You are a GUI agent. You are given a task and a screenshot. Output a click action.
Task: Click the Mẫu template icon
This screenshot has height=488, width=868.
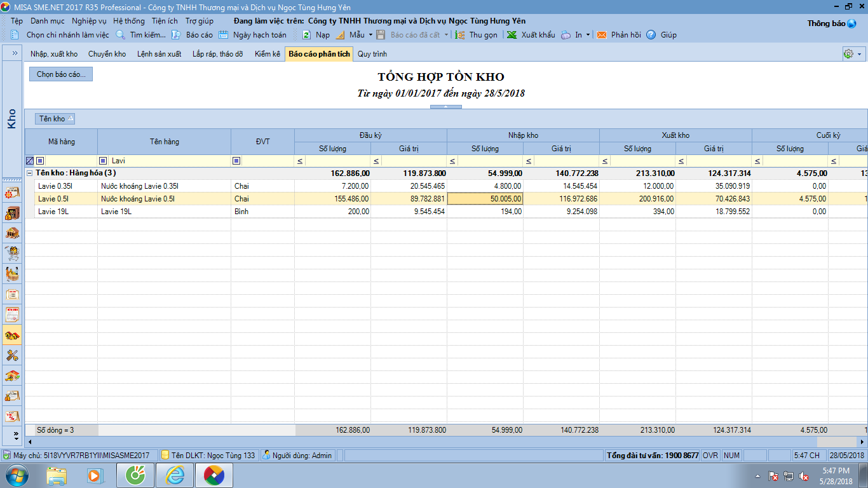pos(340,35)
